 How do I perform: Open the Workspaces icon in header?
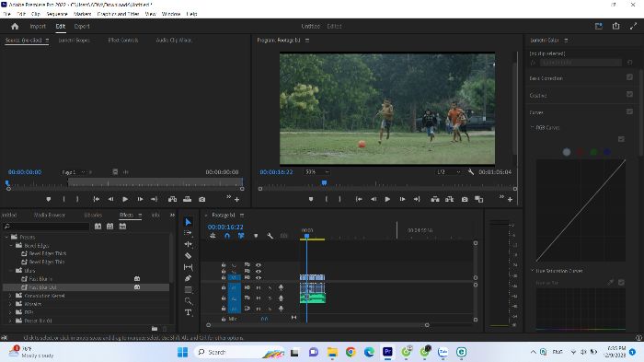[598, 26]
